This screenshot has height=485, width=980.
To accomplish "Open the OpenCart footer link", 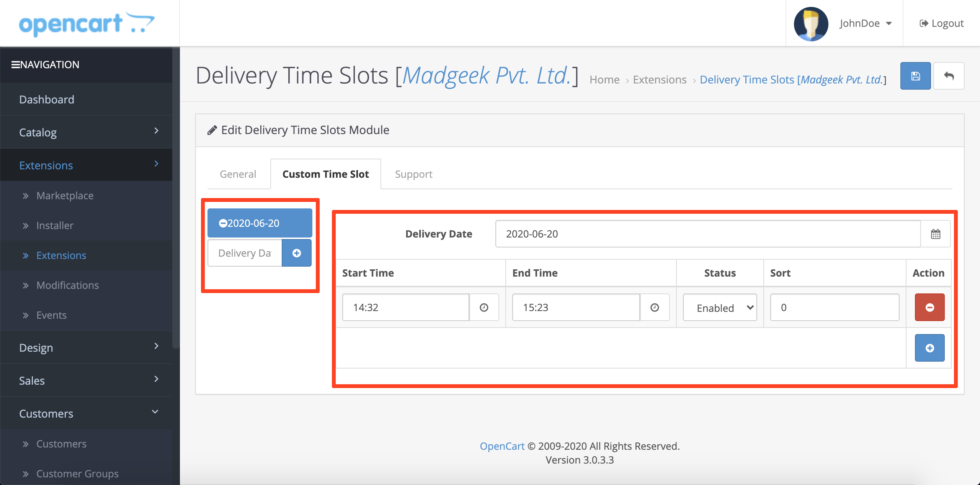I will (x=502, y=446).
